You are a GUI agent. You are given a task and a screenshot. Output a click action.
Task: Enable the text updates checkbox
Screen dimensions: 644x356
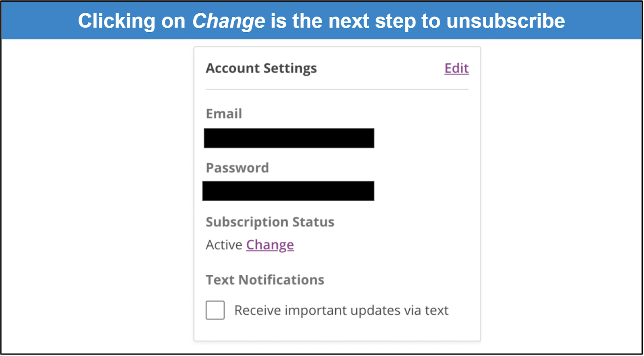pyautogui.click(x=215, y=310)
